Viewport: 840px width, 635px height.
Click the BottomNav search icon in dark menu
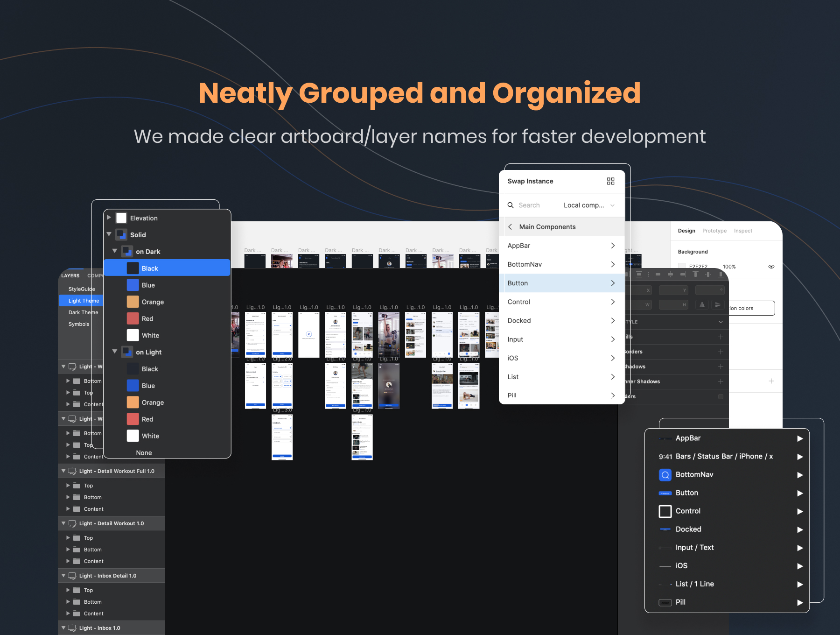click(x=665, y=475)
